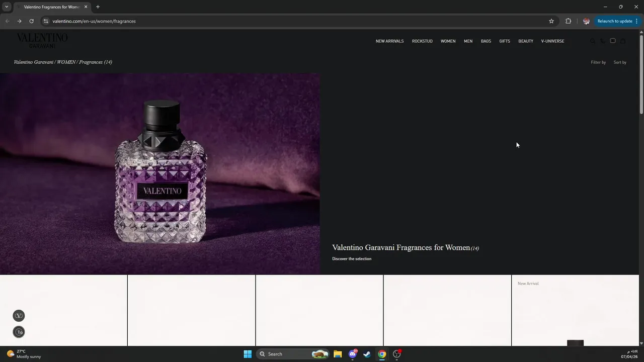Open the shopping bag icon
644x362 pixels.
pos(623,41)
